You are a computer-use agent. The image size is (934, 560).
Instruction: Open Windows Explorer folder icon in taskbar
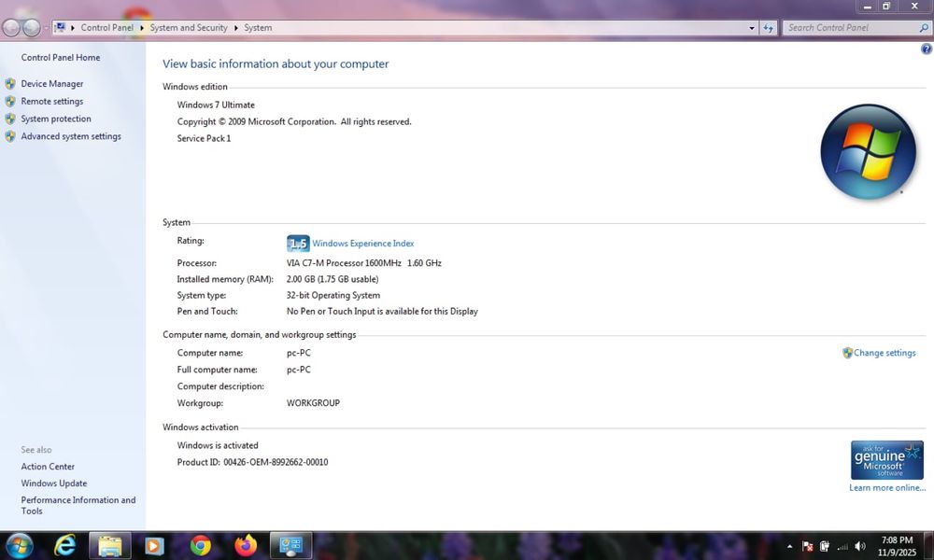click(x=109, y=545)
